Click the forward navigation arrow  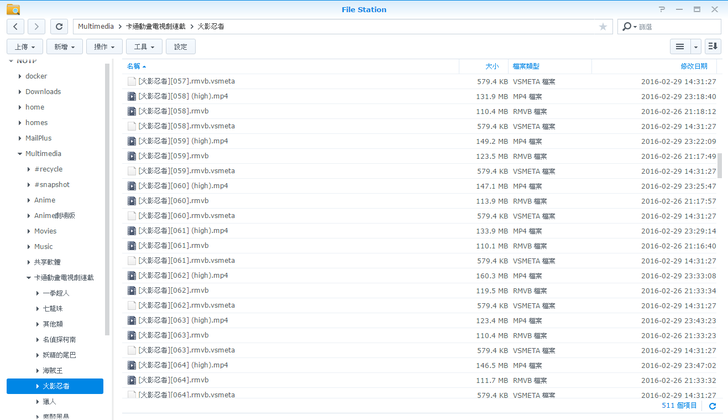(36, 27)
